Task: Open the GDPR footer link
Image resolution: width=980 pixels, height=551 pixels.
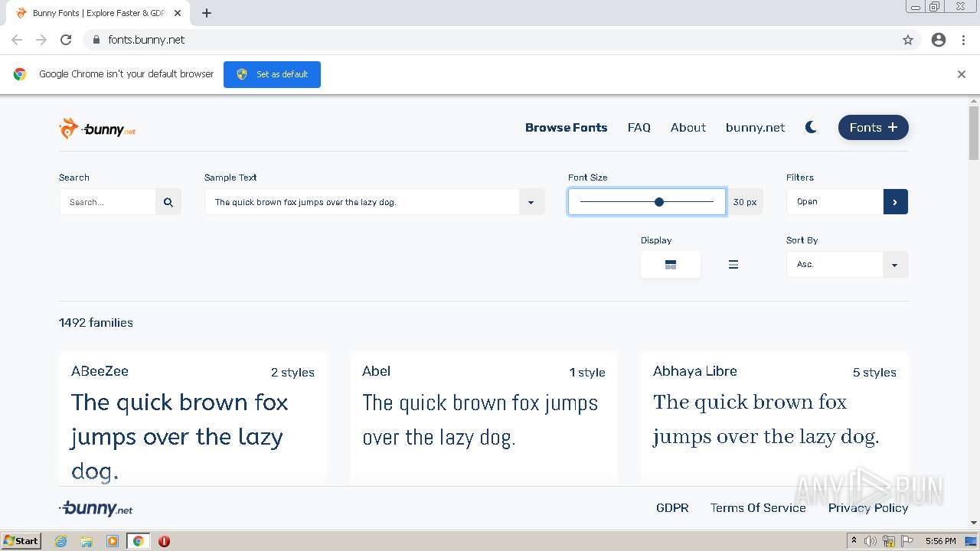Action: [672, 508]
